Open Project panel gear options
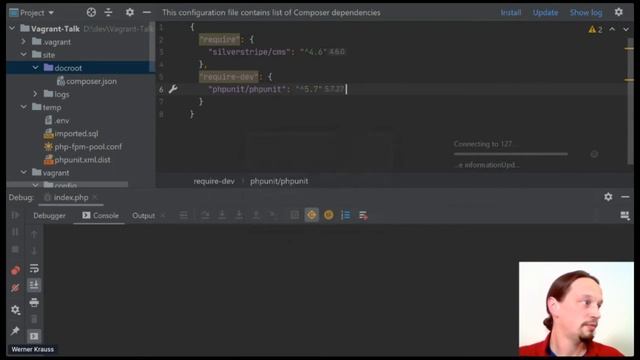This screenshot has height=360, width=640. coord(130,13)
